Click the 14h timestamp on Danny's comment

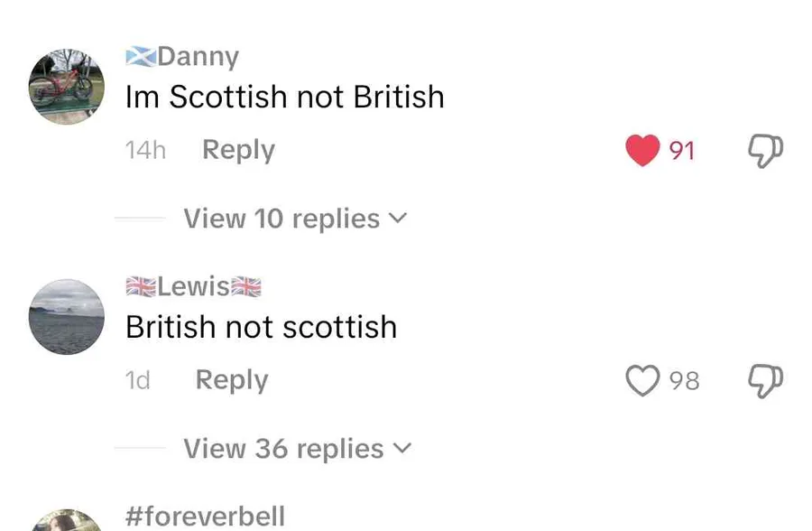click(145, 150)
